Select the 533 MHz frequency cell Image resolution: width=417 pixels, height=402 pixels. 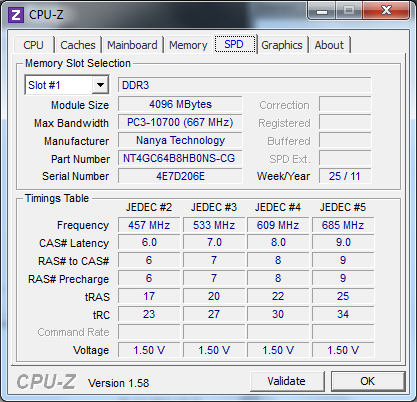coord(214,225)
